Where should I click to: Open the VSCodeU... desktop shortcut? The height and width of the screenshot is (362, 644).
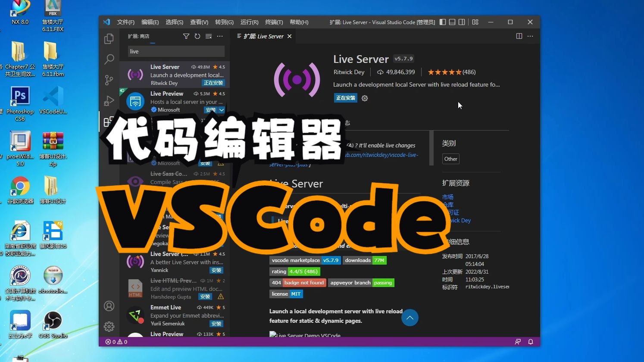click(53, 100)
